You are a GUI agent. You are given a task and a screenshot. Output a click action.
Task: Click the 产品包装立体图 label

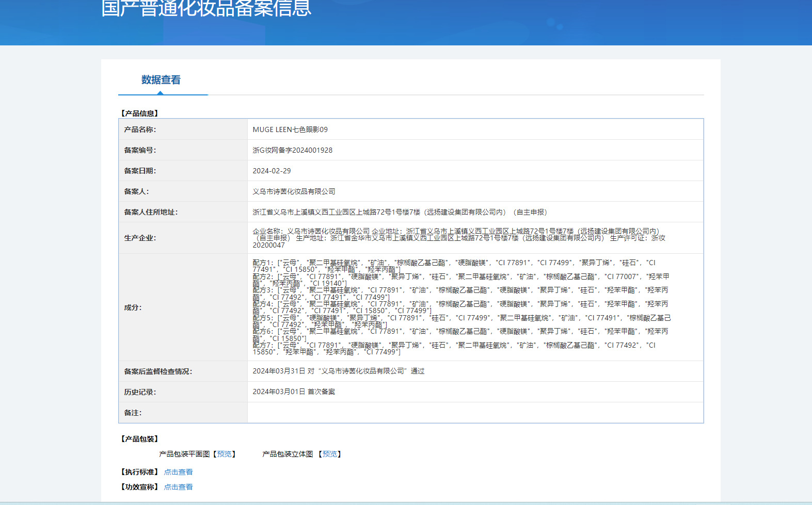click(288, 454)
